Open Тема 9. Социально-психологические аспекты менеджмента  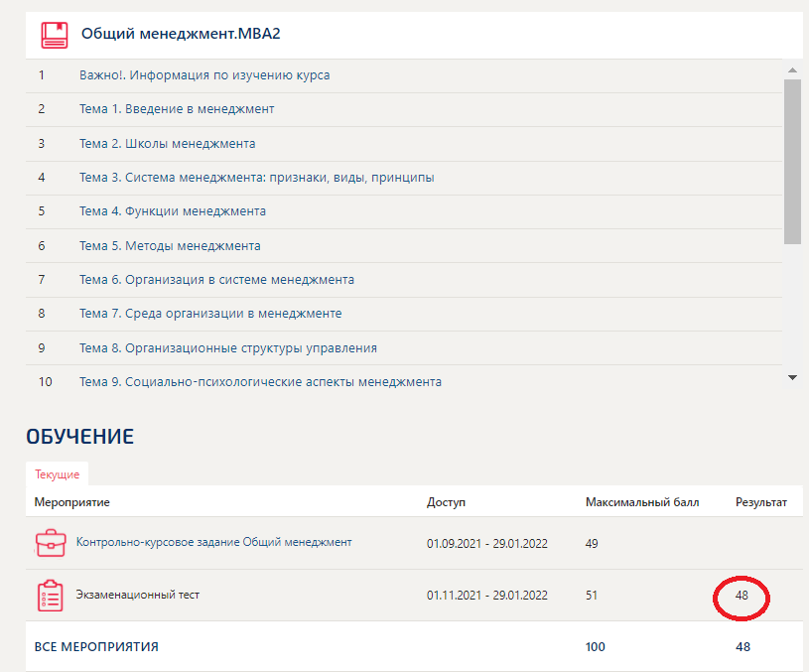260,382
